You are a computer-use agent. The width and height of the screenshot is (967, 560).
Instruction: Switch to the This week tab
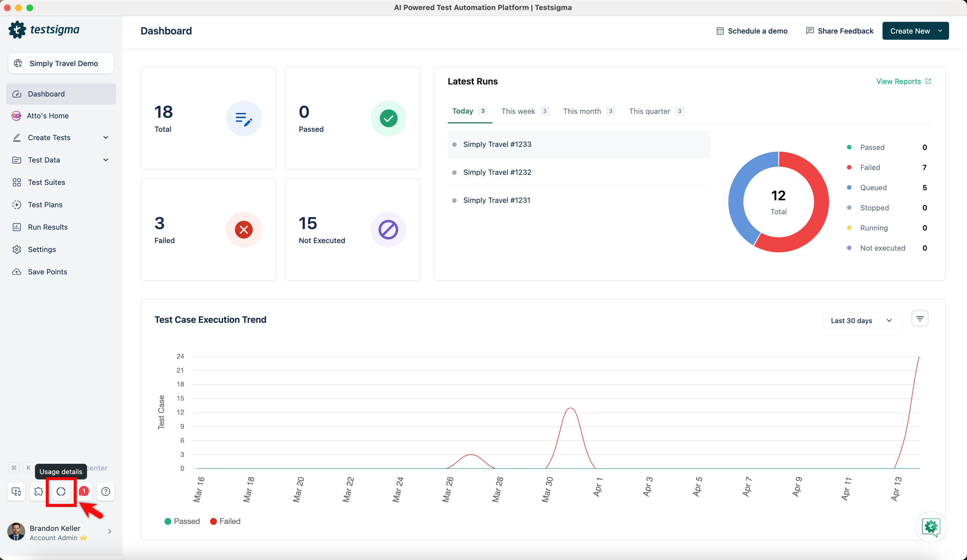pyautogui.click(x=518, y=111)
